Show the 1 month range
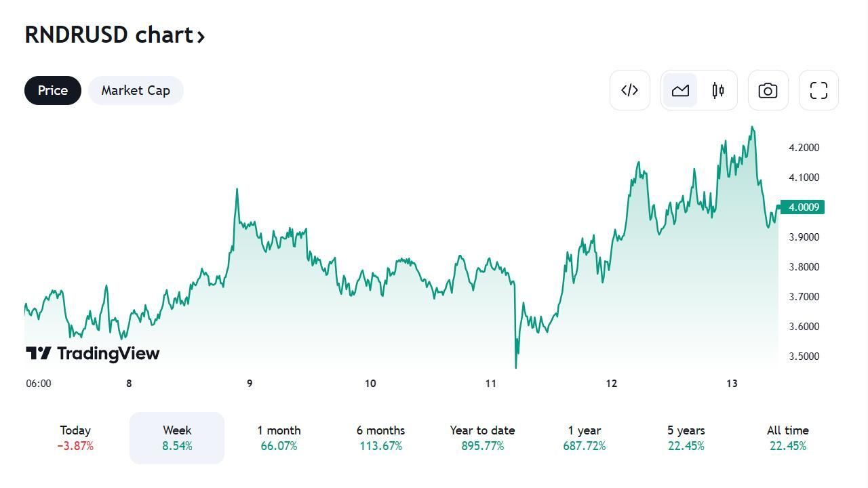 click(279, 438)
